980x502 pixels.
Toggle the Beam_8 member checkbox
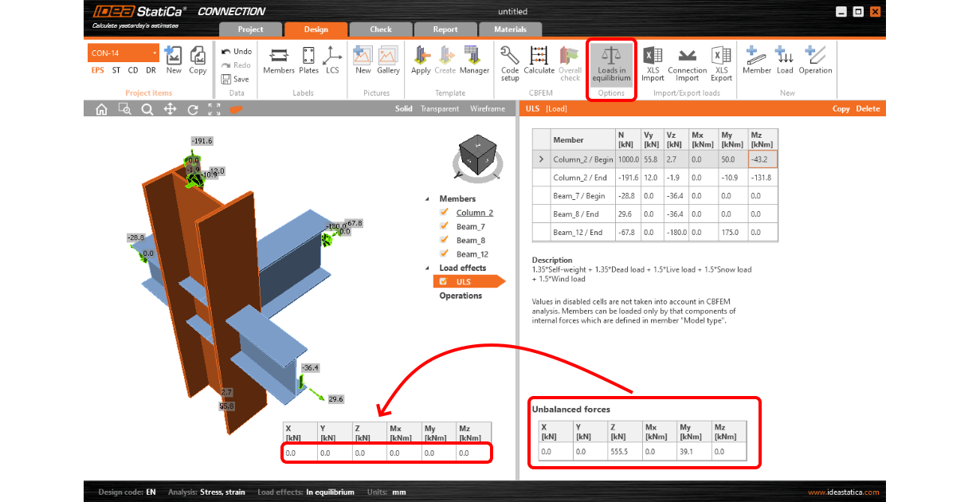tap(445, 240)
